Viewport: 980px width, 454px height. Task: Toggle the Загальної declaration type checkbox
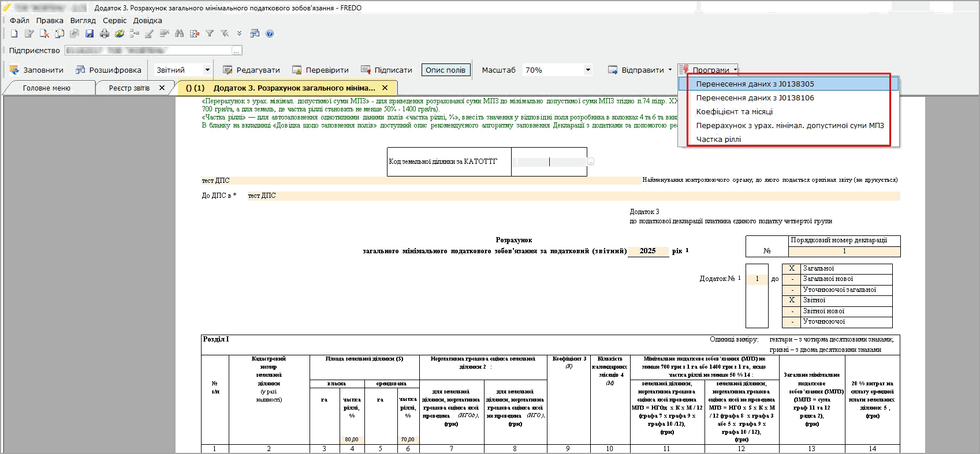792,269
